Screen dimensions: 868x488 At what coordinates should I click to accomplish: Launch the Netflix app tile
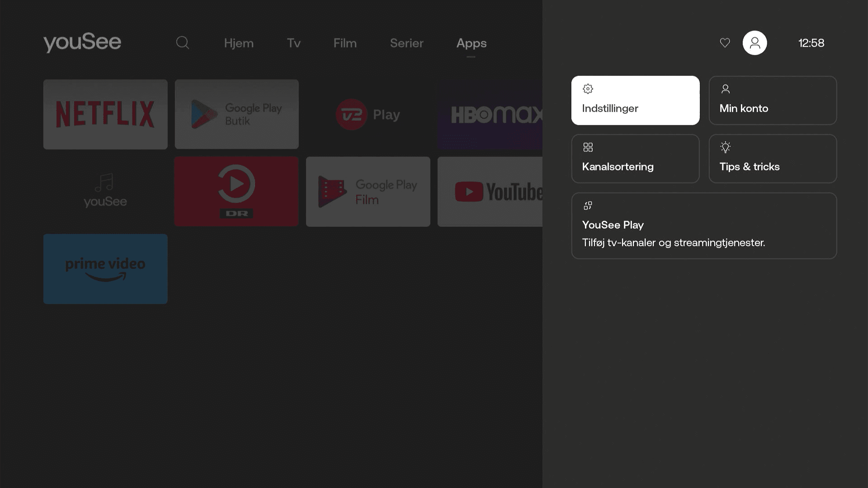tap(105, 114)
